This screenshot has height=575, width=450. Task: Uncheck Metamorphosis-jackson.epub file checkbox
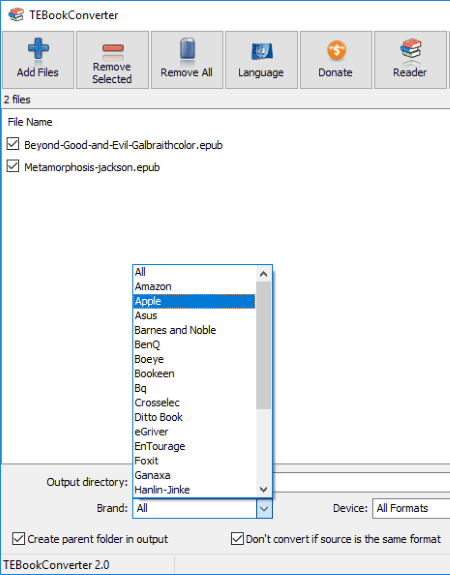tap(13, 166)
